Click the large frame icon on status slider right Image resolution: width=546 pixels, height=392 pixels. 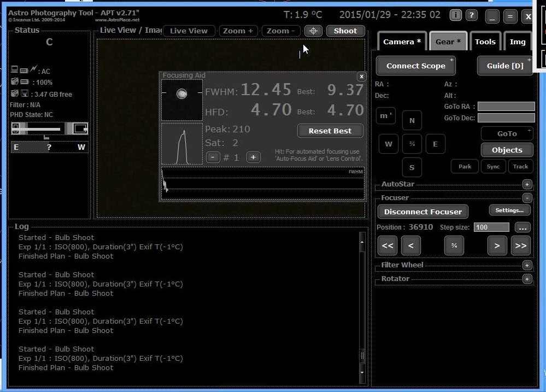tap(80, 128)
